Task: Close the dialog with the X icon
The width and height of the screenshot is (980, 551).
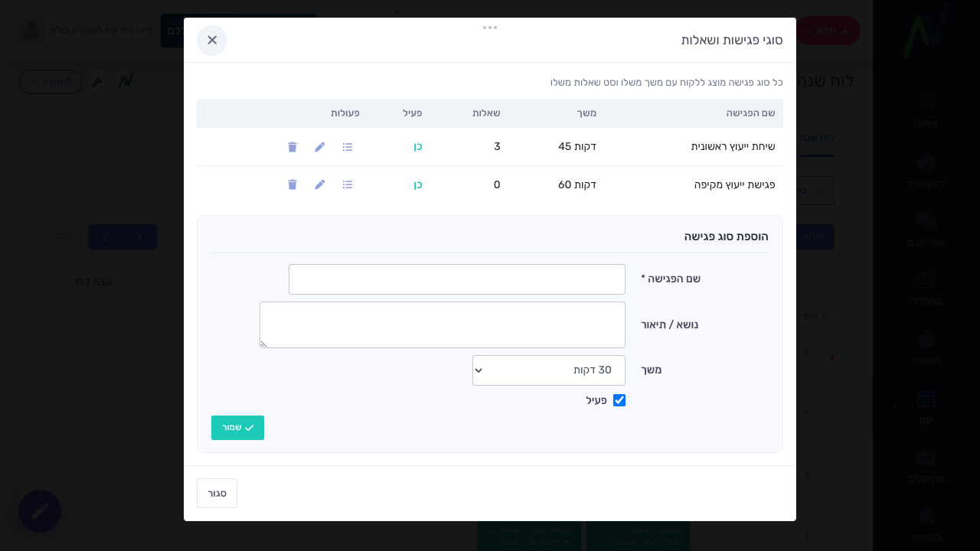Action: [212, 41]
